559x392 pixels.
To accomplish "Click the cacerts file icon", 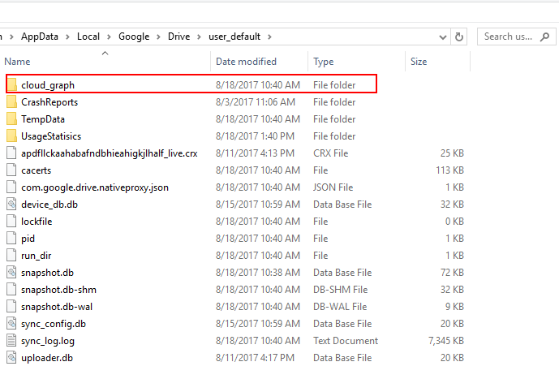I will pyautogui.click(x=12, y=170).
